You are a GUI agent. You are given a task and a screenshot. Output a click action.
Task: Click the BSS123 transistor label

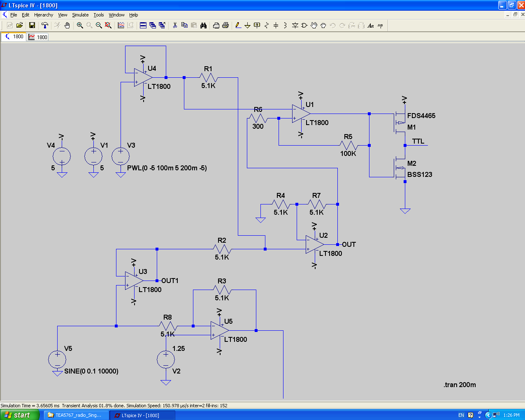(420, 174)
